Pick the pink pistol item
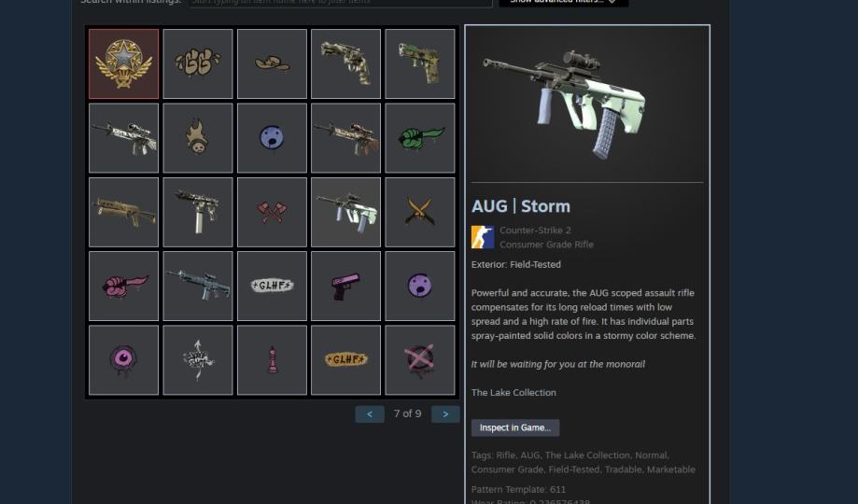858x504 pixels. click(x=345, y=287)
